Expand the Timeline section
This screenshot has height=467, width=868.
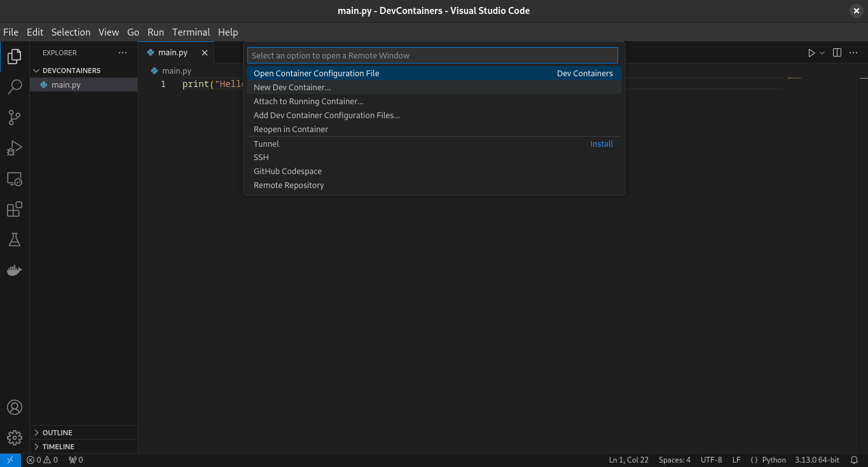[58, 447]
